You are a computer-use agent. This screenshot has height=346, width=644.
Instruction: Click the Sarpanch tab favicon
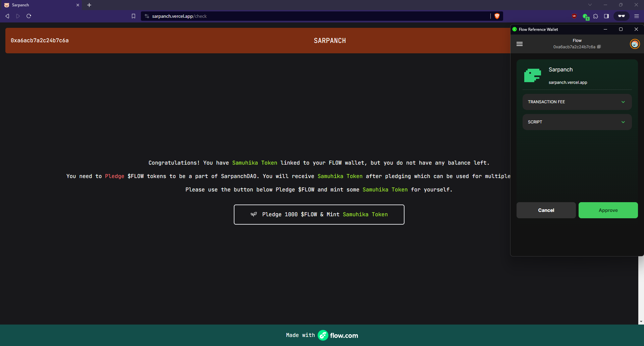click(x=7, y=5)
